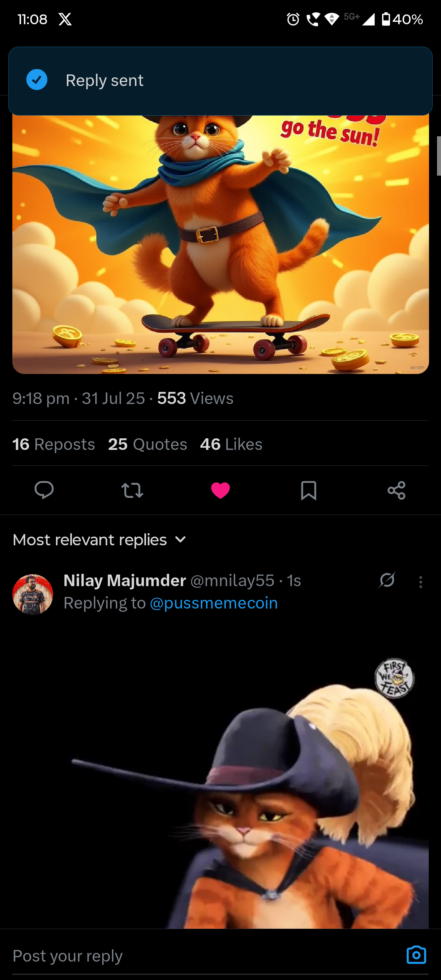The height and width of the screenshot is (980, 441).
Task: Tap the Reply sent notification banner
Action: point(220,81)
